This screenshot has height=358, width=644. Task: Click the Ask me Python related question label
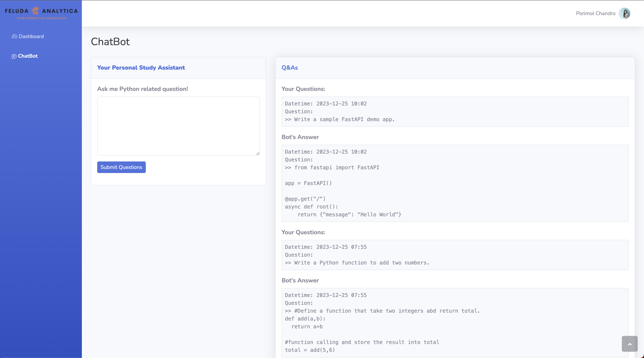tap(143, 89)
